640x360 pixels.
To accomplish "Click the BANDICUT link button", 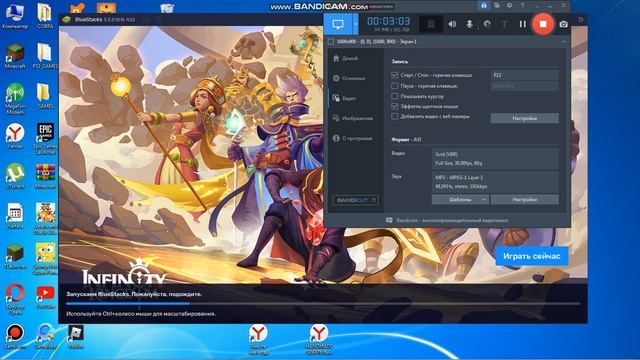I will click(356, 200).
